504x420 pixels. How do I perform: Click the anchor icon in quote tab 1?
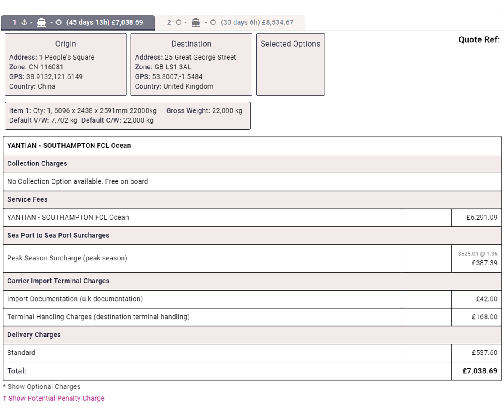point(24,23)
